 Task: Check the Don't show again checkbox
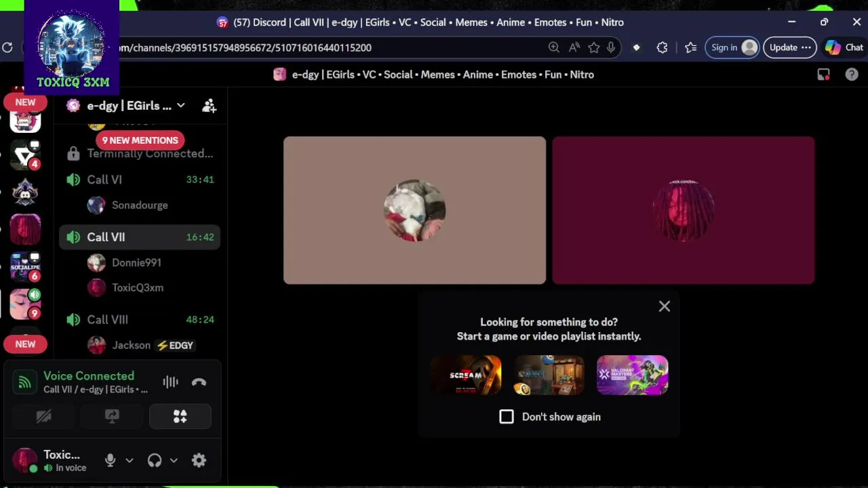[507, 417]
